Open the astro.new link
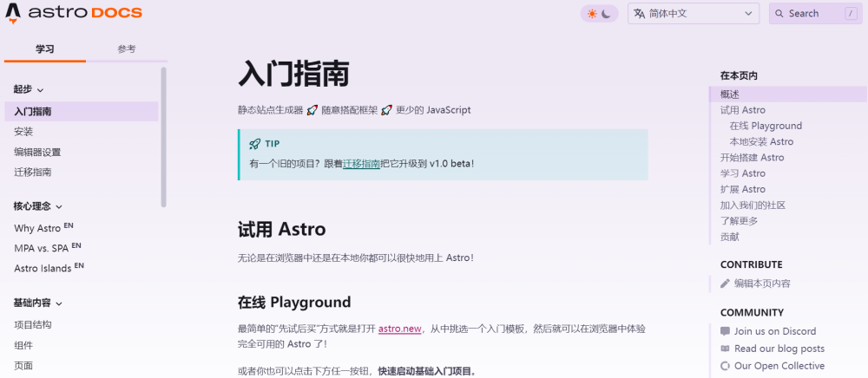 (399, 329)
